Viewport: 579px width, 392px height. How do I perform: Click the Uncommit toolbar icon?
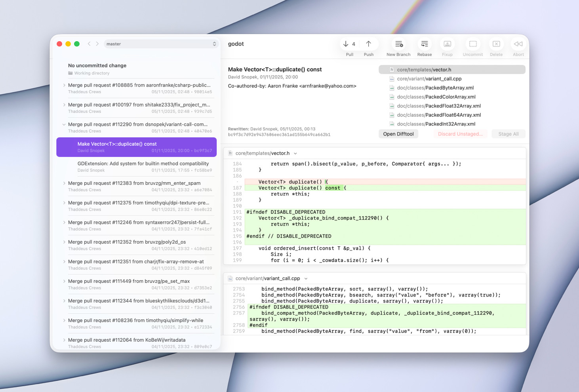(473, 44)
